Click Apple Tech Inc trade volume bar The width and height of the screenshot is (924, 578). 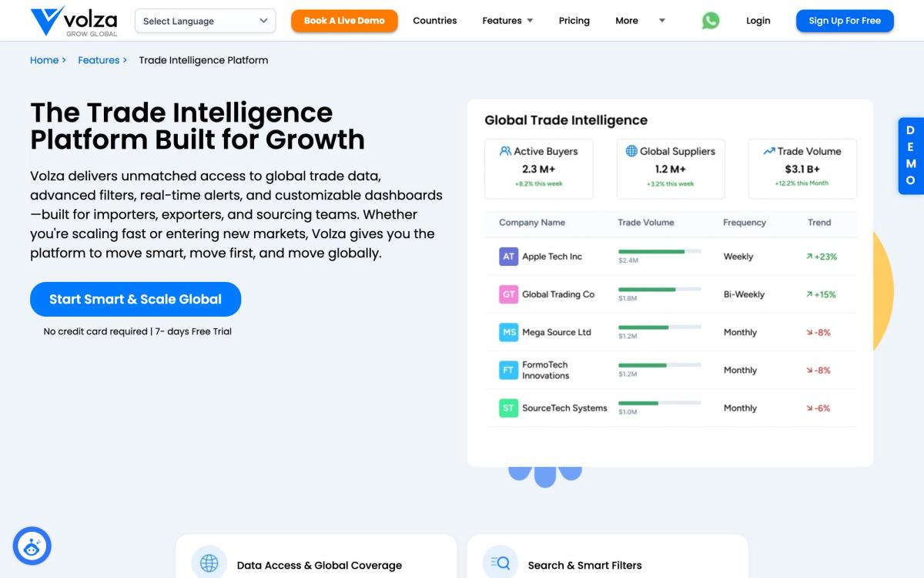660,251
